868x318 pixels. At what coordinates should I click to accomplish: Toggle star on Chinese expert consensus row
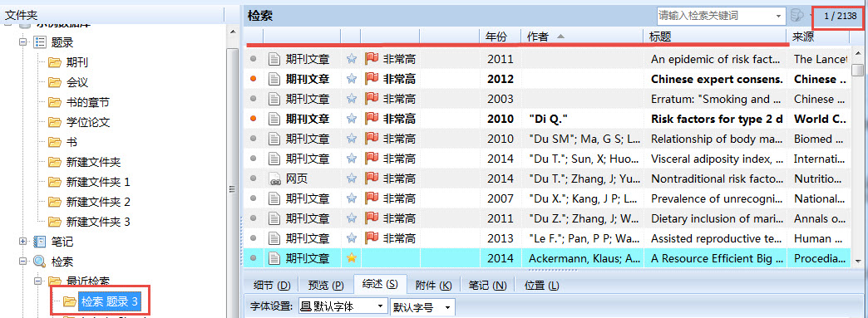coord(351,79)
